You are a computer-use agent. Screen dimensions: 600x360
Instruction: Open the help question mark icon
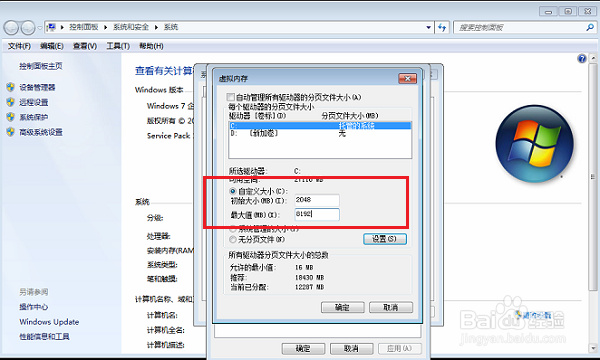[x=582, y=59]
